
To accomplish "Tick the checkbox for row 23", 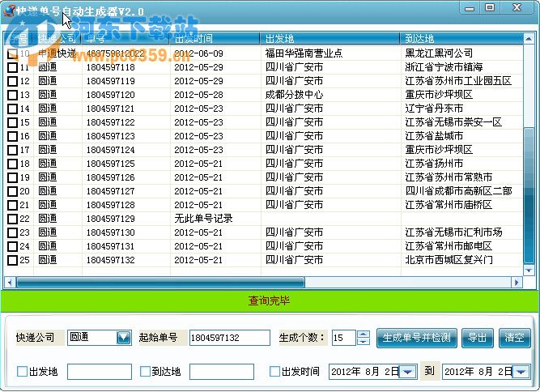I will coord(12,233).
